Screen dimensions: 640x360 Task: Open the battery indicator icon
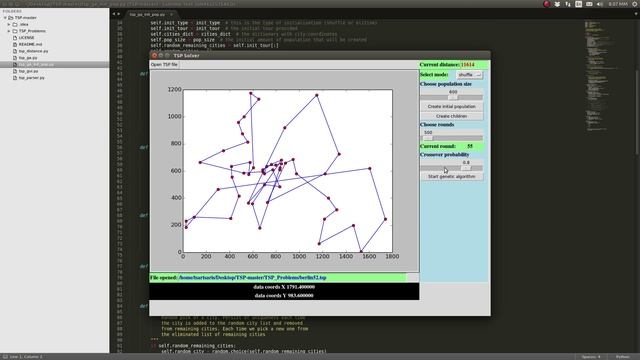[589, 4]
